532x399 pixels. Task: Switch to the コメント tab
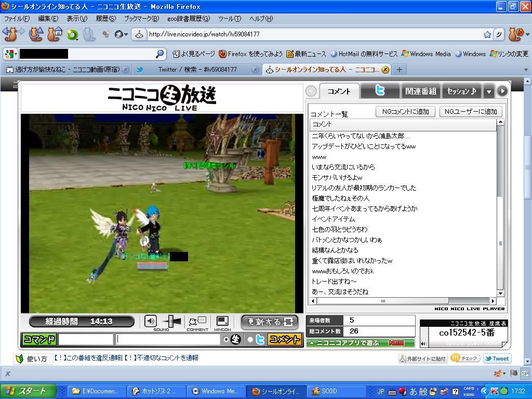pyautogui.click(x=339, y=91)
